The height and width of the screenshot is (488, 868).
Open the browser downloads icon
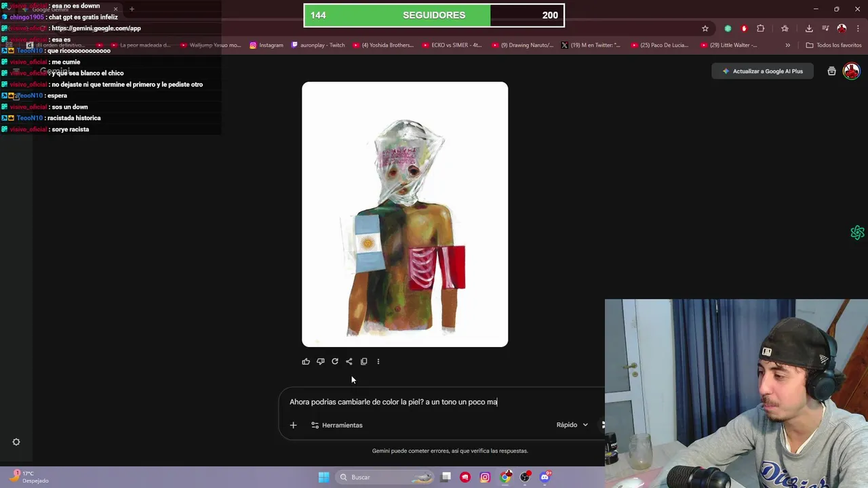click(x=809, y=28)
